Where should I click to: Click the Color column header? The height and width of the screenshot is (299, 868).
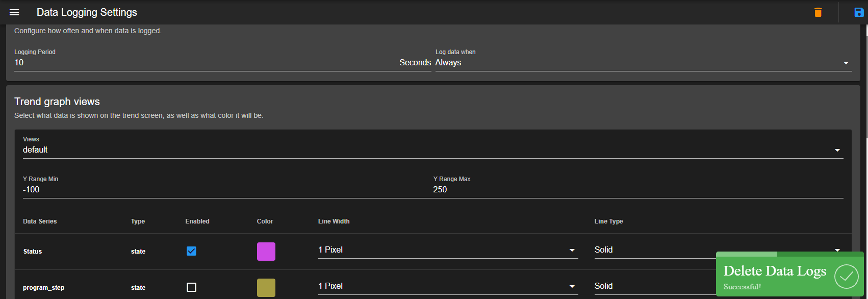[x=265, y=221]
